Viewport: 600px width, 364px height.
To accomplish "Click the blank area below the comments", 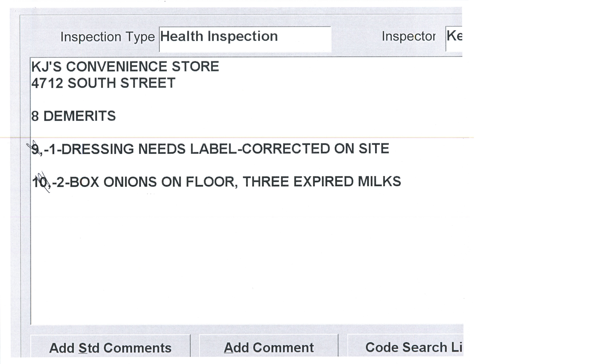I will pos(244,256).
